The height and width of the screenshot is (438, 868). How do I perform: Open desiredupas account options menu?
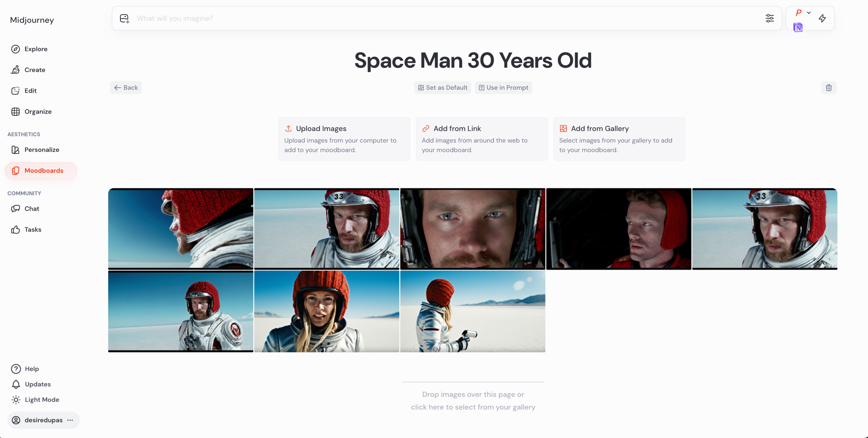coord(70,420)
